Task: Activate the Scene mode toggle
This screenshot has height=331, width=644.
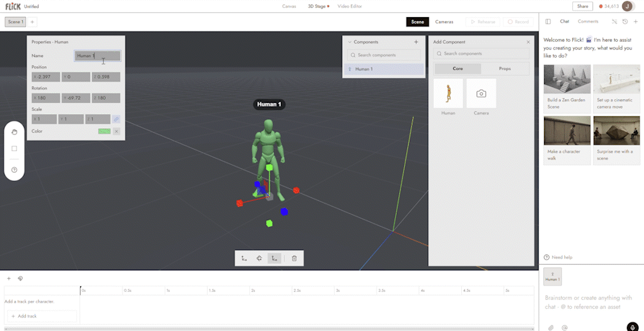Action: pos(418,22)
